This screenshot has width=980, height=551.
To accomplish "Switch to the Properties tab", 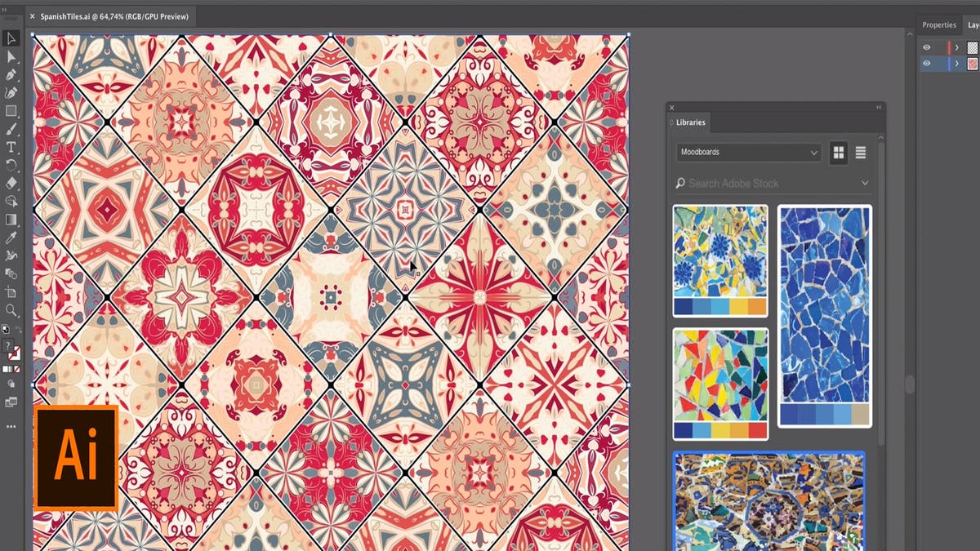I will [x=938, y=24].
